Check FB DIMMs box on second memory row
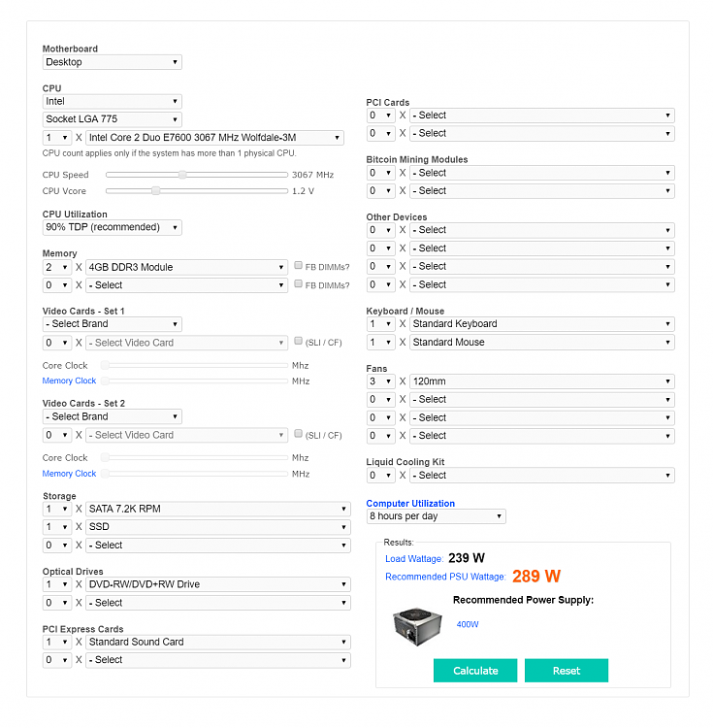 (298, 283)
